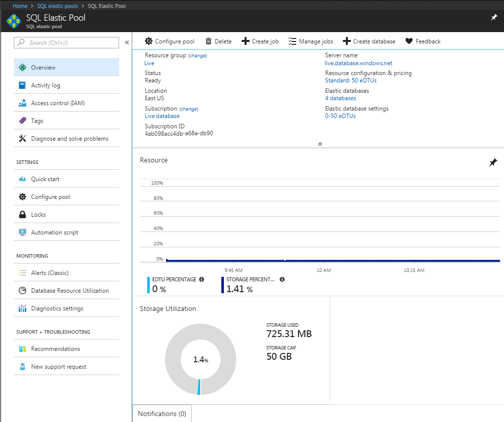The height and width of the screenshot is (422, 504).
Task: Change the resource group via change link
Action: click(197, 56)
